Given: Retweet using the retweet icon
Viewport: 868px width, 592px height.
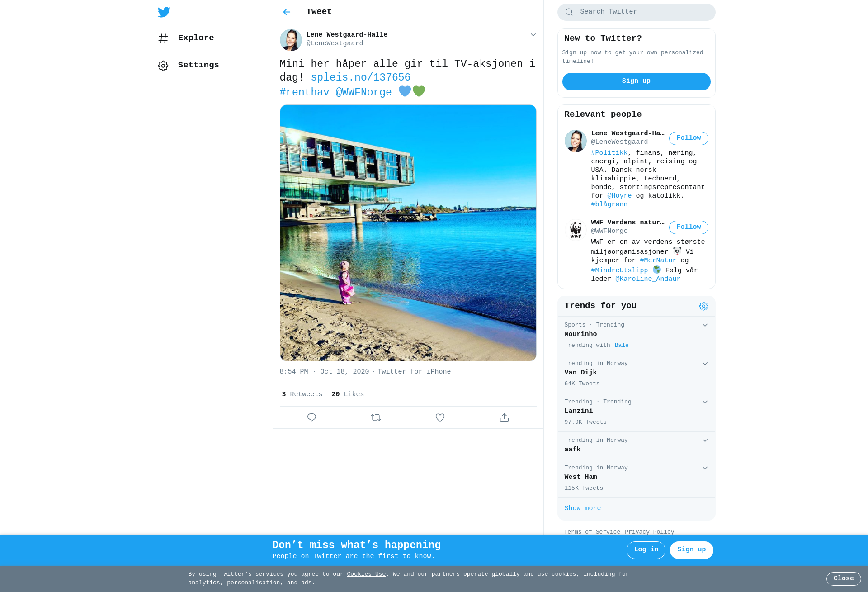Looking at the screenshot, I should (376, 417).
